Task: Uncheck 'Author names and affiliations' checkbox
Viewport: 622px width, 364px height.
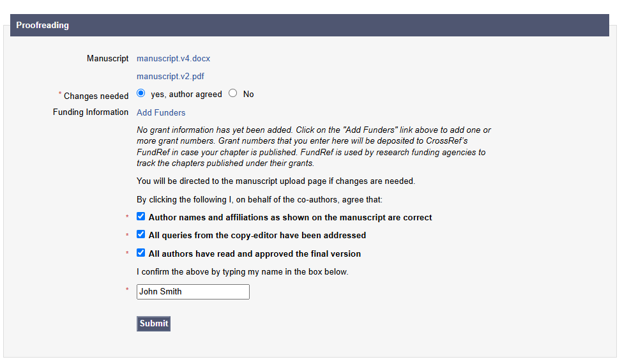Action: tap(141, 216)
